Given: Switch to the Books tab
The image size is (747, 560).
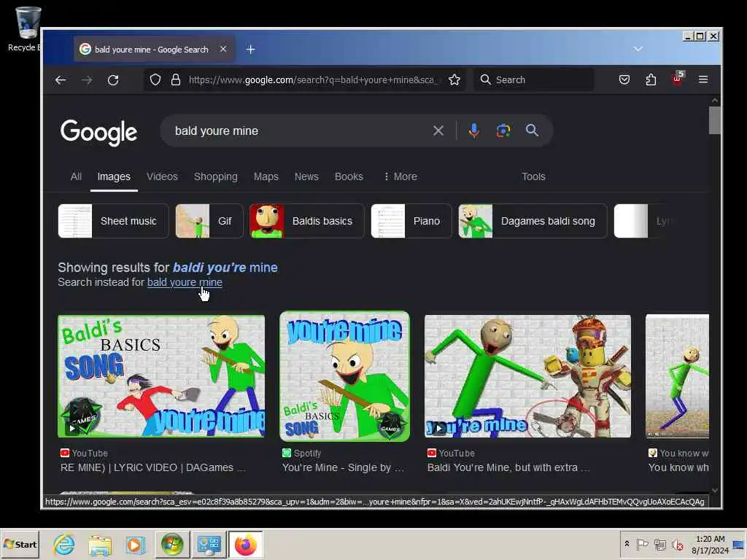Looking at the screenshot, I should click(349, 176).
